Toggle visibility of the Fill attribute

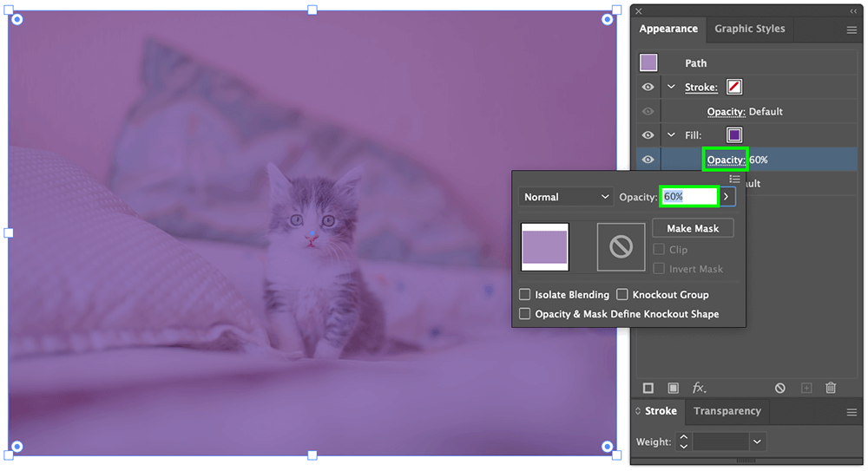648,135
